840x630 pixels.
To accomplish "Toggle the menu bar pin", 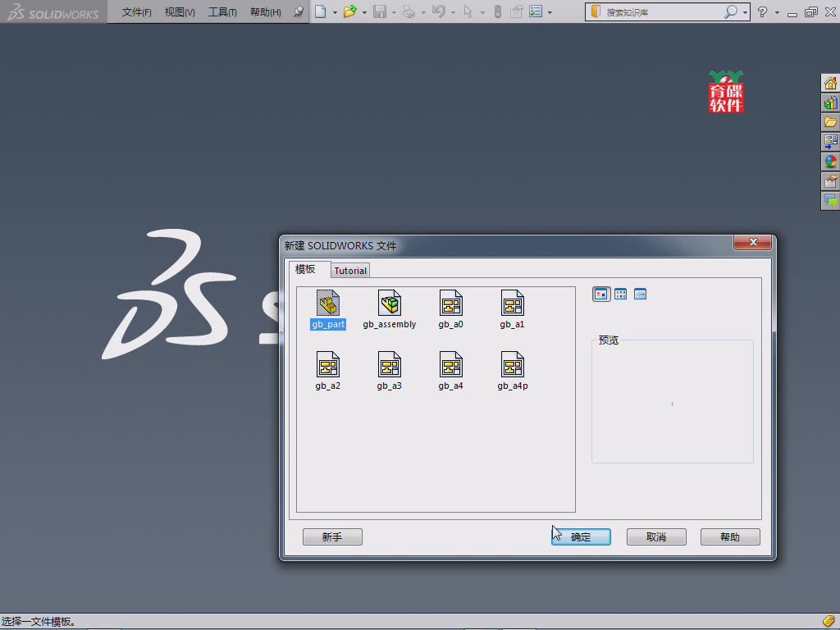I will click(x=299, y=11).
